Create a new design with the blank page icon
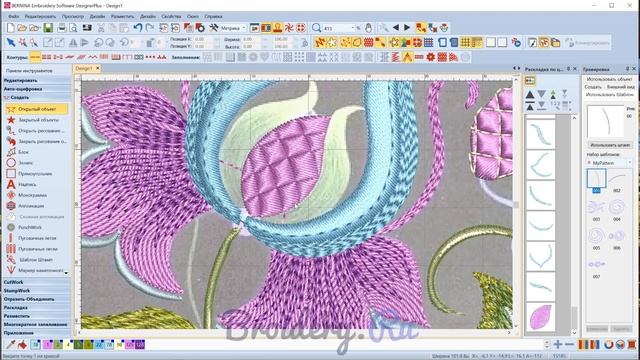This screenshot has width=640, height=360. 11,28
